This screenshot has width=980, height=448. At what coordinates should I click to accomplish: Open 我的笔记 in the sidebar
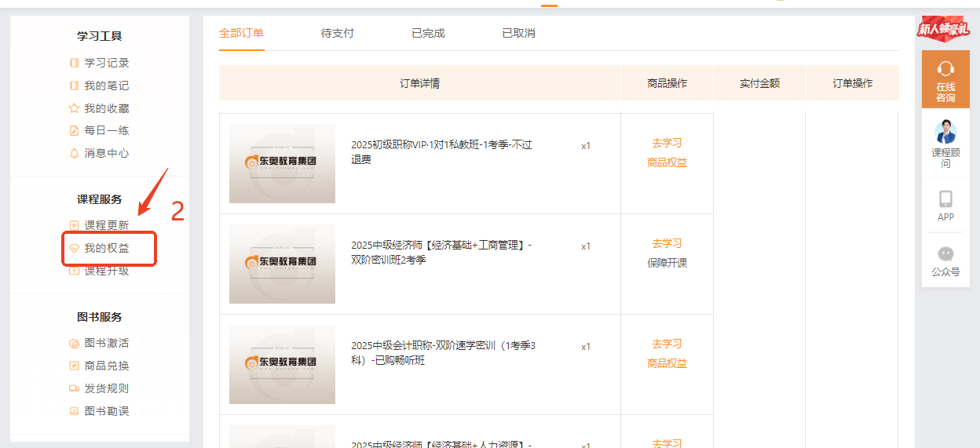point(106,86)
